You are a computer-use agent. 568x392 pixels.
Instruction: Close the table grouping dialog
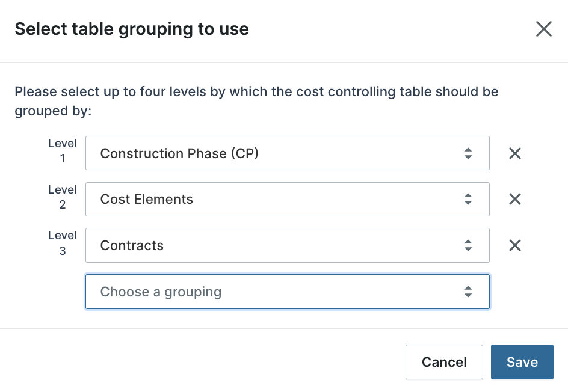(x=544, y=29)
